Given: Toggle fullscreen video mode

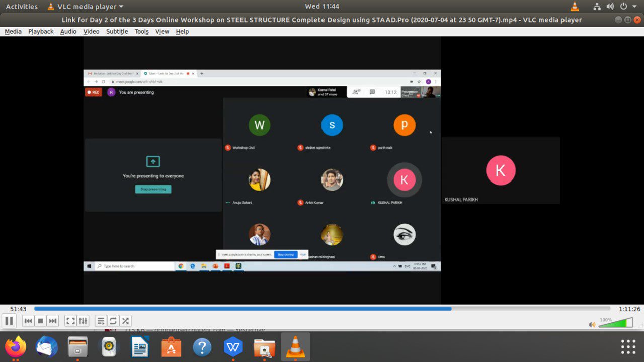Looking at the screenshot, I should pyautogui.click(x=70, y=321).
